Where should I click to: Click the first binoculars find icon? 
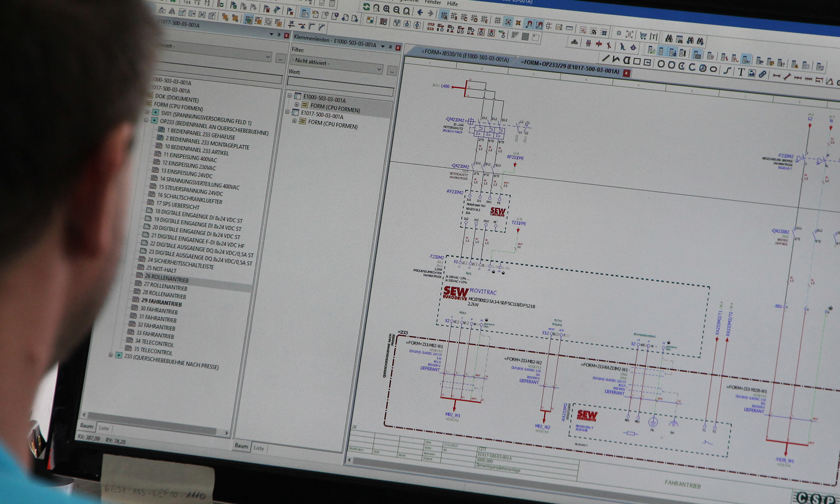[x=669, y=39]
